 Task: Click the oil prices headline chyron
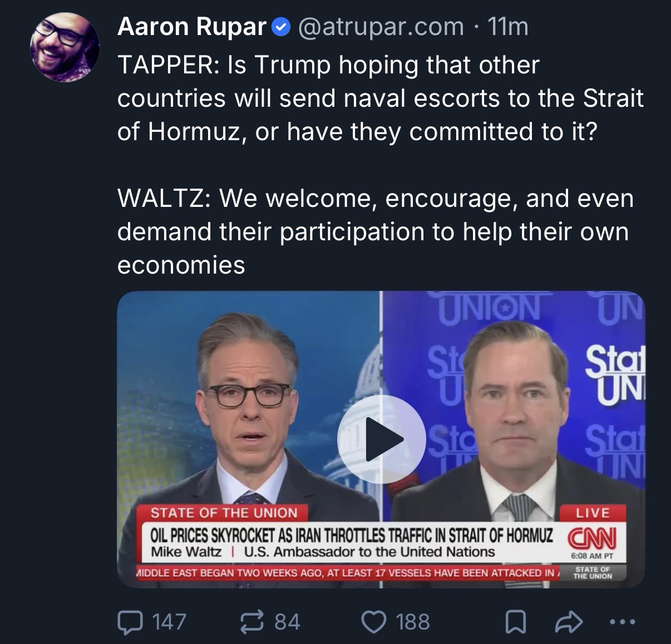(352, 536)
